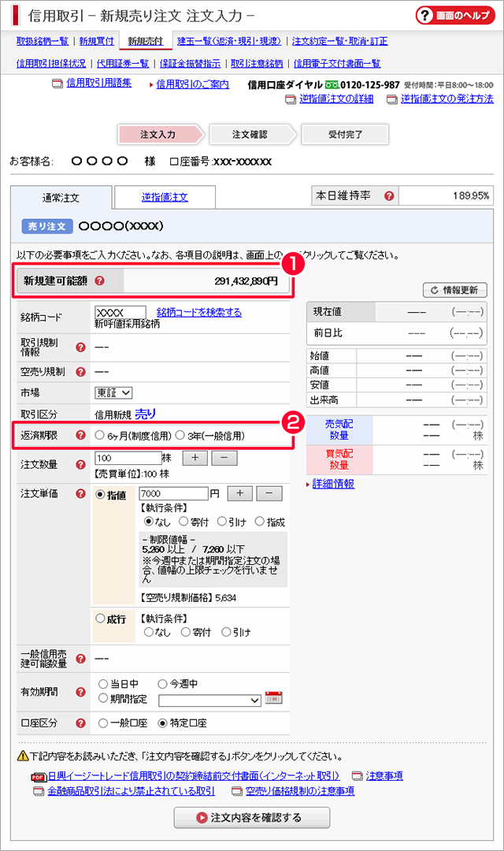Image resolution: width=504 pixels, height=851 pixels.
Task: Click help icon next to 返済期限
Action: point(80,435)
